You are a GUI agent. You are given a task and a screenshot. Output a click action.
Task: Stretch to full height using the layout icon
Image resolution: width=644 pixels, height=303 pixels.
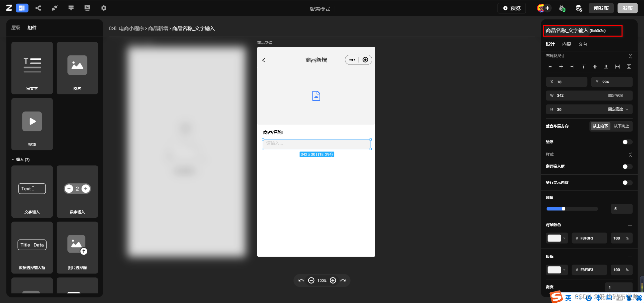(629, 67)
